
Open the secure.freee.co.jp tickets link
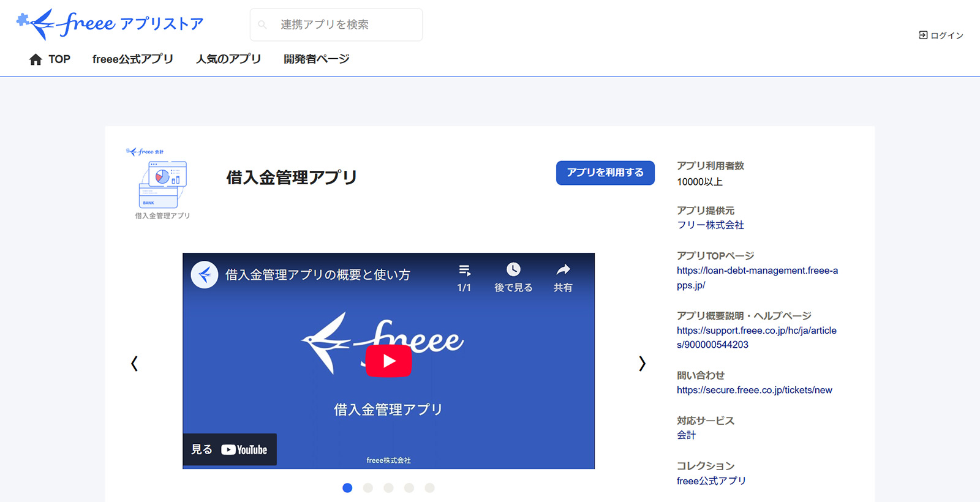755,390
